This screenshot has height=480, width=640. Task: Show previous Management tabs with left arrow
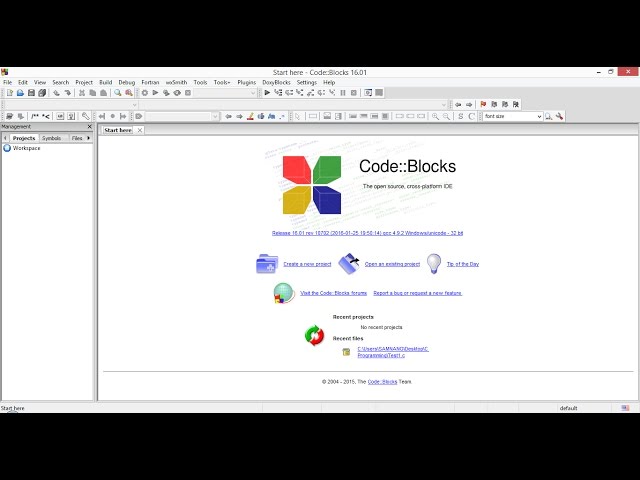tap(5, 138)
